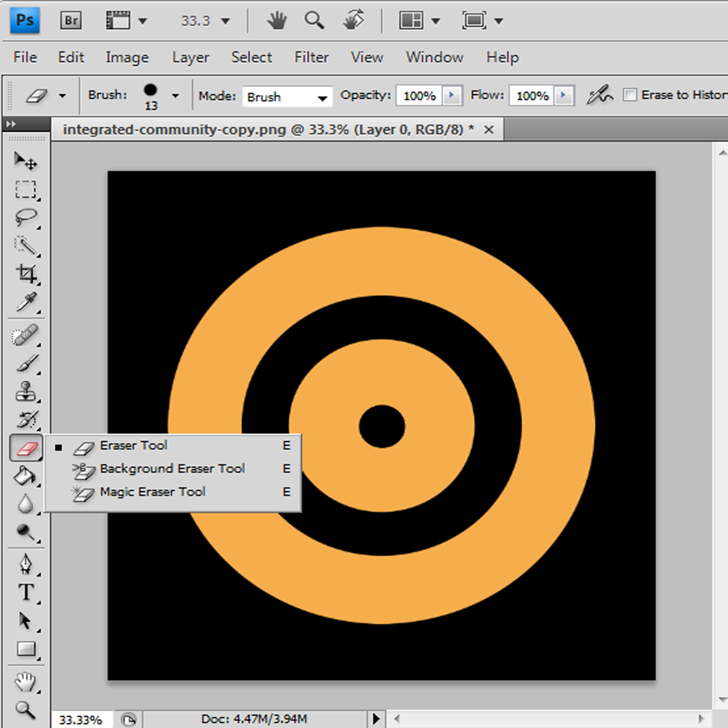Click the Zoom tool in application bar

click(x=314, y=21)
